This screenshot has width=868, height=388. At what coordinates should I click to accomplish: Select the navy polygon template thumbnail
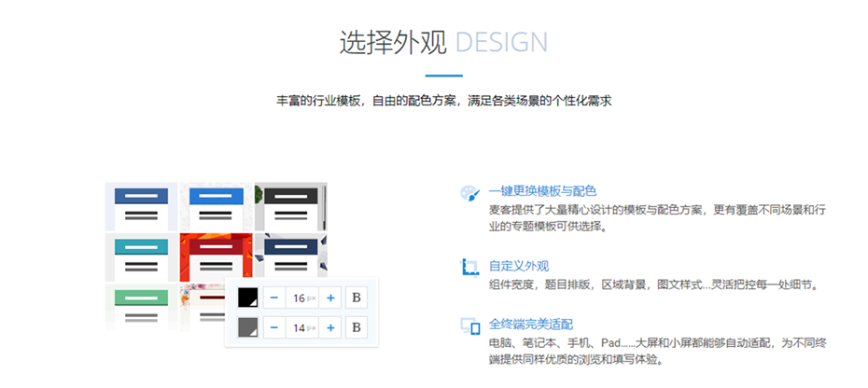click(290, 255)
